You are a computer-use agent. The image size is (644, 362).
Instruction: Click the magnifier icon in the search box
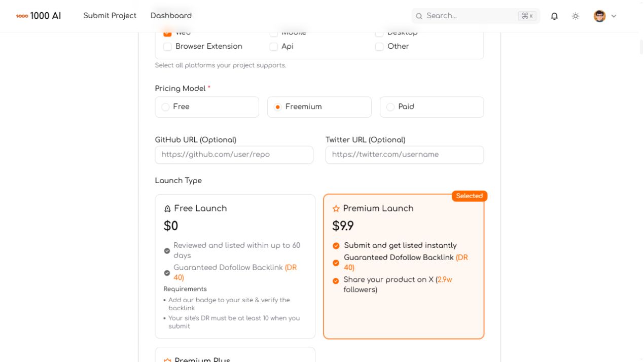[419, 16]
